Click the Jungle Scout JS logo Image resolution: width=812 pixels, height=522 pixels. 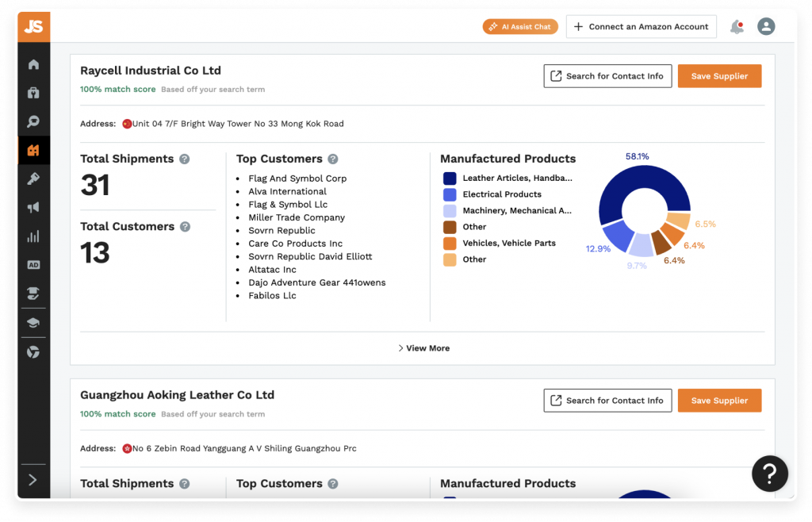(x=33, y=26)
